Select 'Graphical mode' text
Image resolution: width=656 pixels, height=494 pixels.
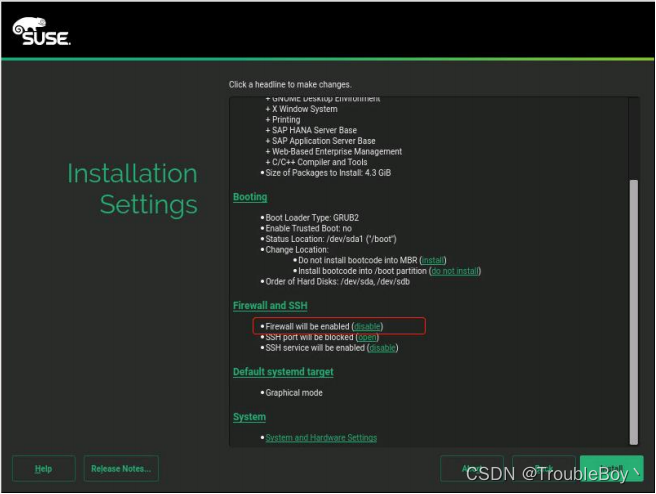pyautogui.click(x=294, y=393)
